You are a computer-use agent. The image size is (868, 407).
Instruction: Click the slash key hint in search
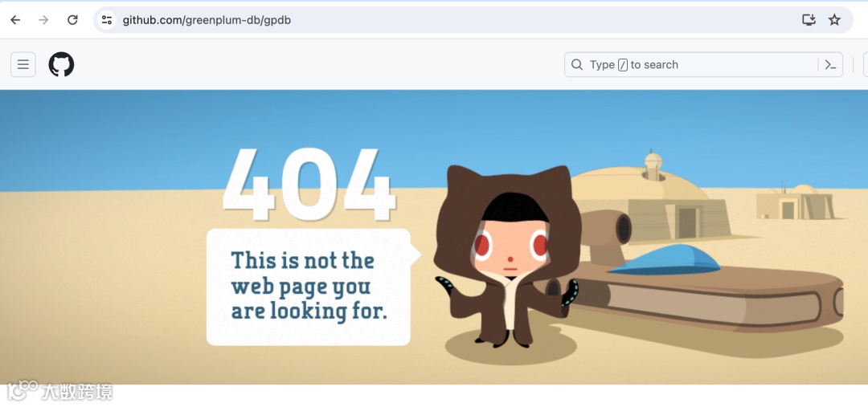coord(623,65)
